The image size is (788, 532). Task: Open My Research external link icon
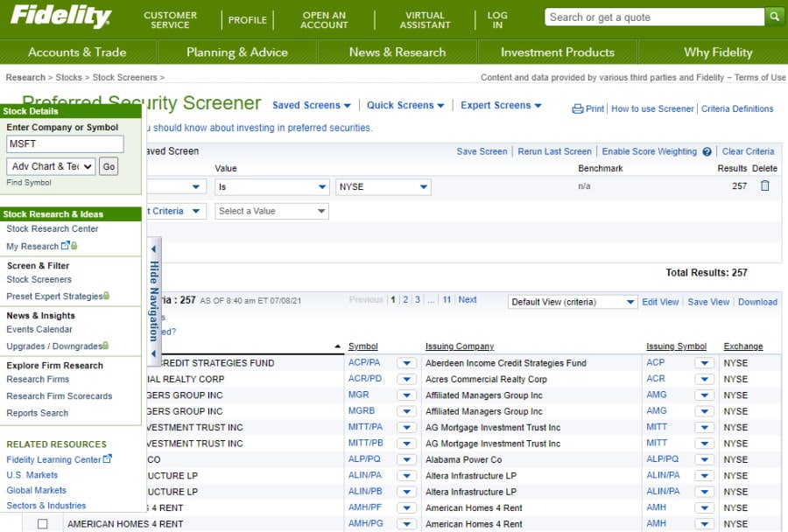tap(66, 246)
